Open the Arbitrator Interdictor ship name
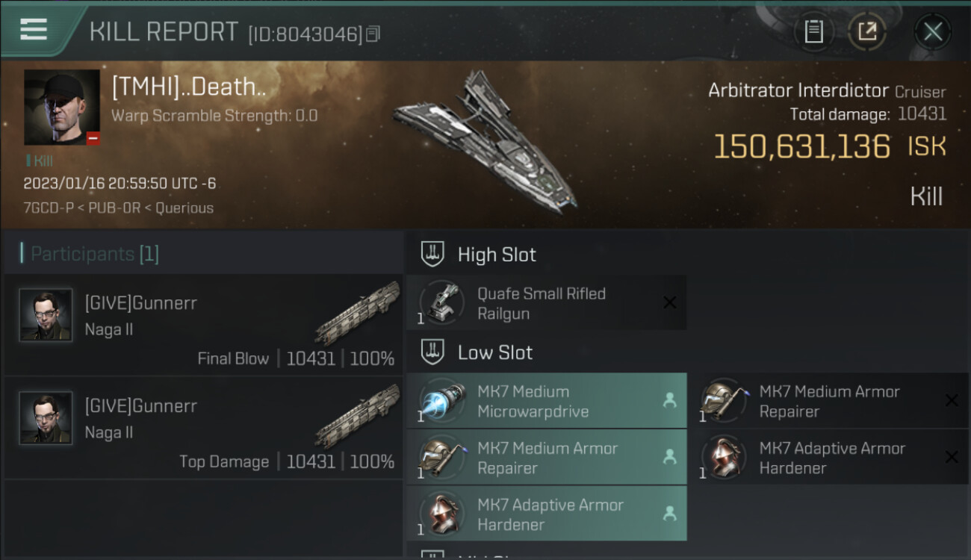The height and width of the screenshot is (560, 971). [x=798, y=91]
